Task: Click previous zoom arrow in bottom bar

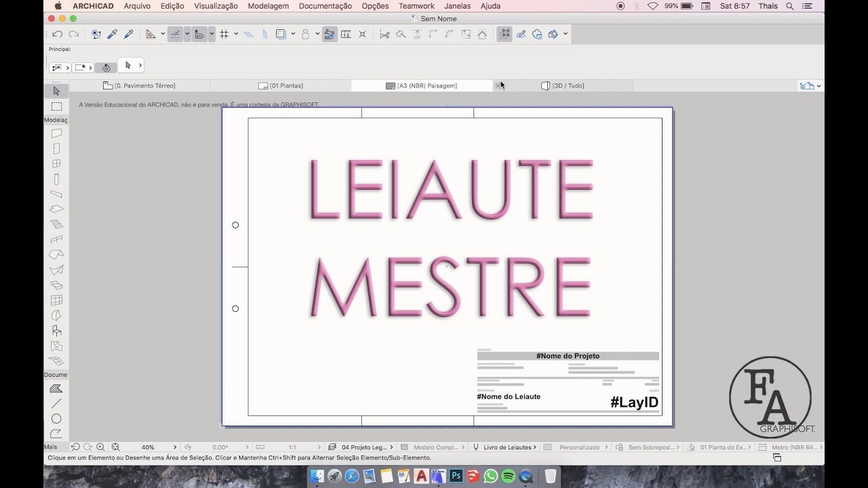Action: tap(75, 447)
